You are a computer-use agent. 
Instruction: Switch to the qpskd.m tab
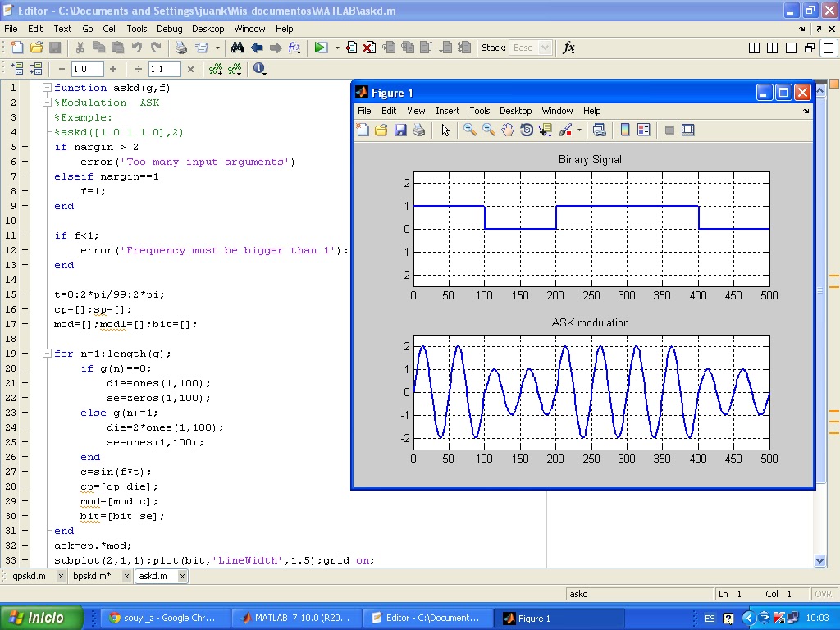(x=29, y=576)
